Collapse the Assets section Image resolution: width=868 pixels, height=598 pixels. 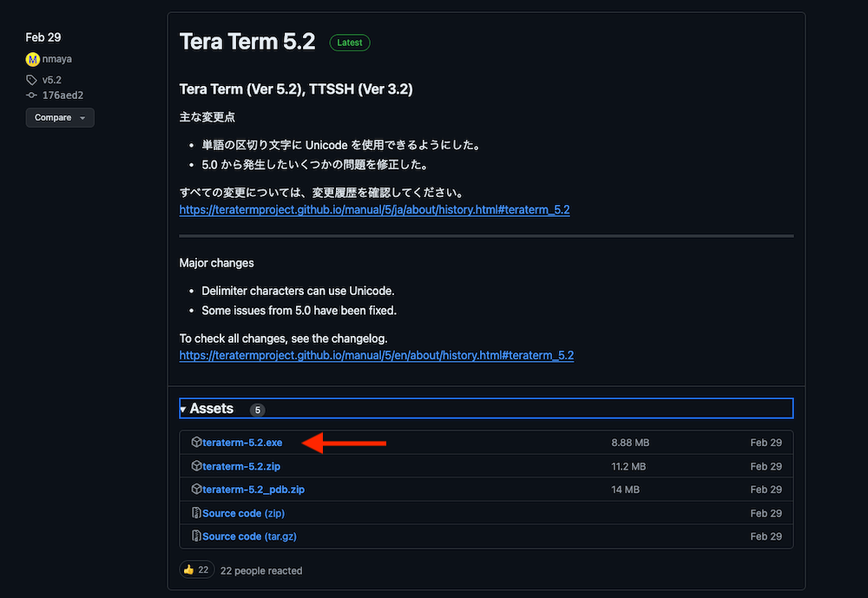click(x=486, y=408)
